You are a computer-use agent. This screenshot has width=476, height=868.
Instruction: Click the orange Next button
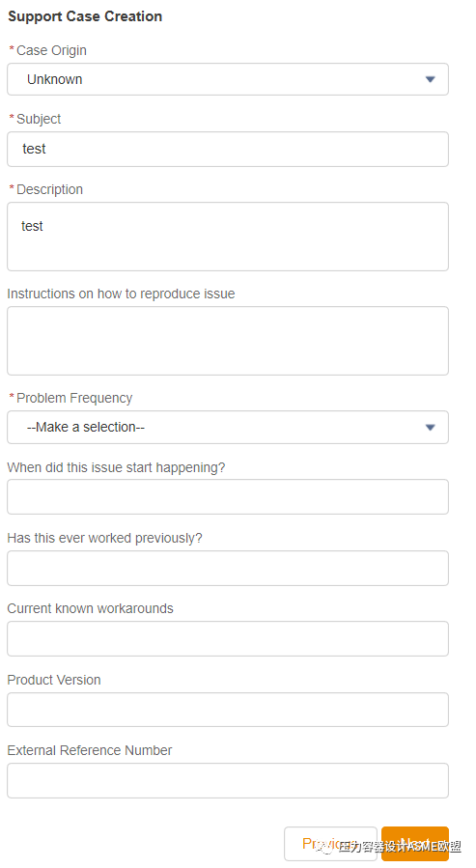click(x=415, y=844)
